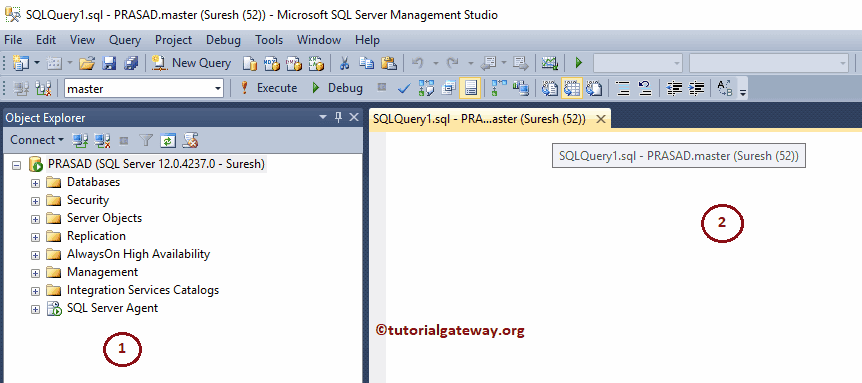Open the Edit menu
This screenshot has width=862, height=383.
[46, 40]
